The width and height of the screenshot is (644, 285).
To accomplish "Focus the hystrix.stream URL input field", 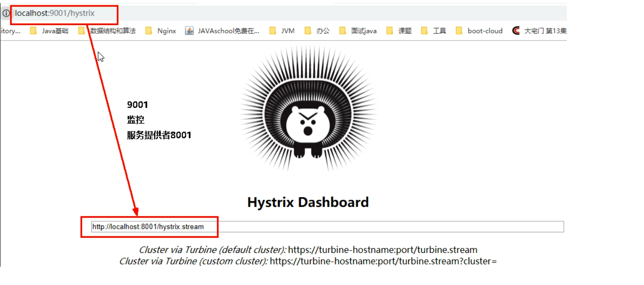I will 328,227.
